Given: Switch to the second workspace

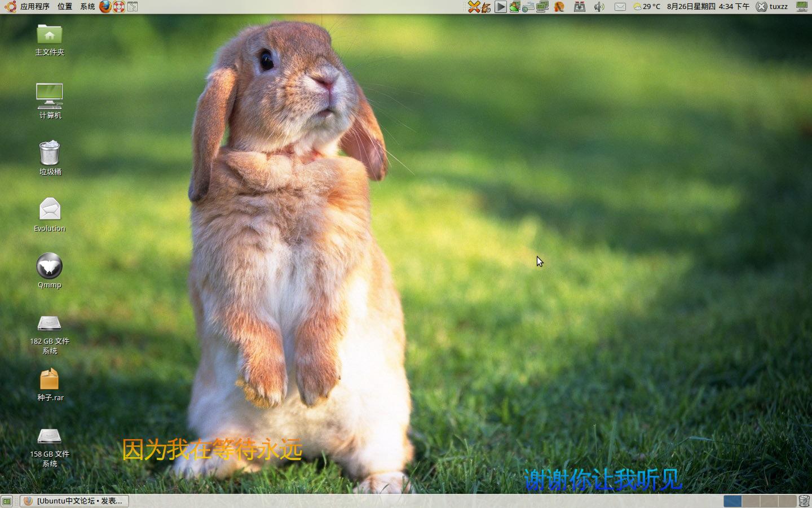Looking at the screenshot, I should [x=751, y=501].
